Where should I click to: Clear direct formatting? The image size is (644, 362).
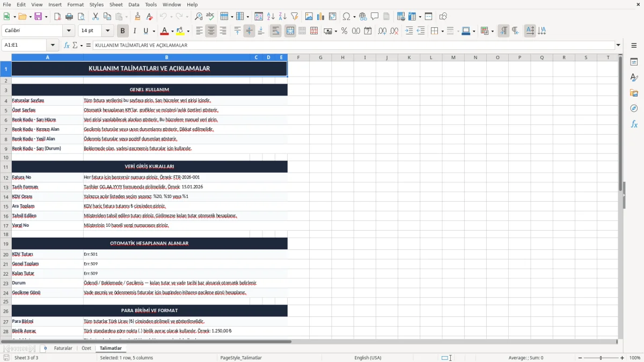tap(150, 17)
